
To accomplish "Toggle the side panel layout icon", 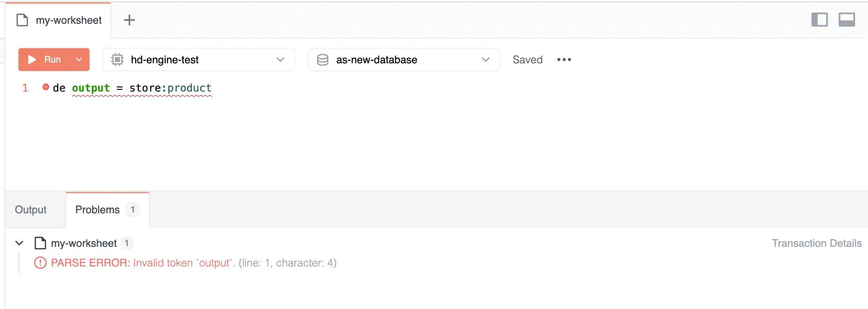I will tap(819, 20).
